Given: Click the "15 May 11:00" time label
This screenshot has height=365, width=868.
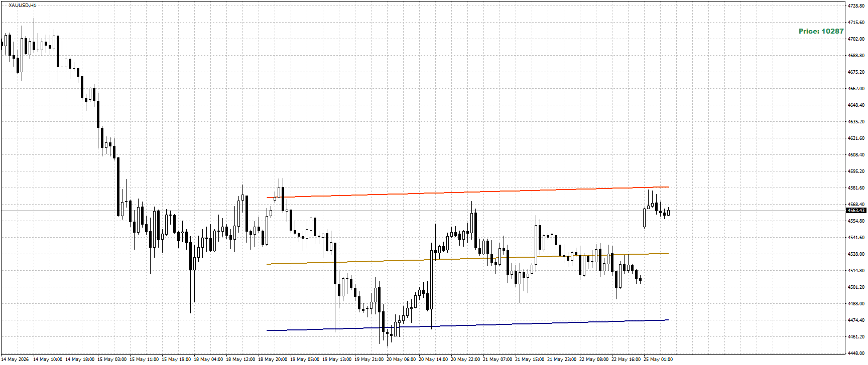Looking at the screenshot, I should [x=144, y=359].
